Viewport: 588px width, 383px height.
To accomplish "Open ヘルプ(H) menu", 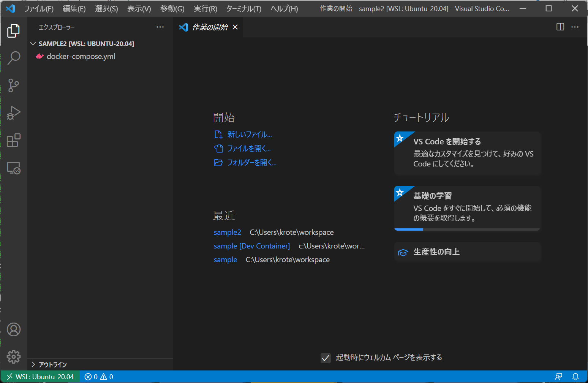I will (x=284, y=8).
